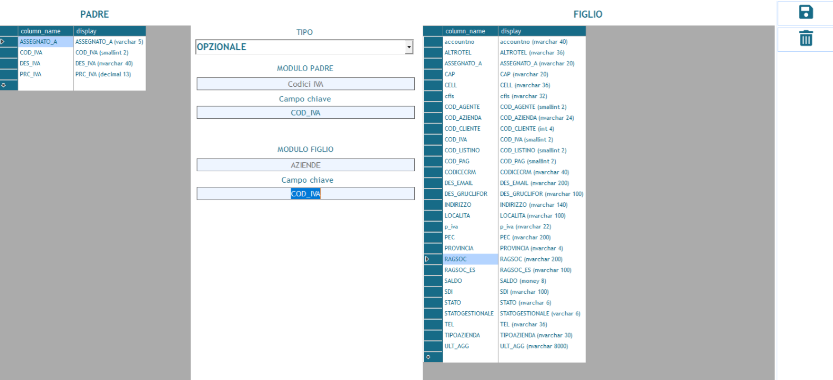Click row selector beside RAGSOC row
833x380 pixels.
pyautogui.click(x=433, y=259)
